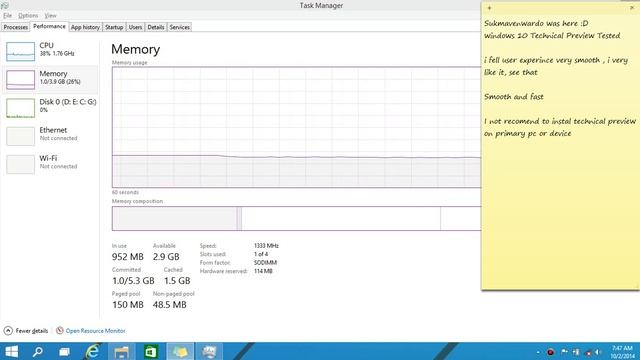Select the Performance tab
The width and height of the screenshot is (640, 360).
[x=49, y=26]
